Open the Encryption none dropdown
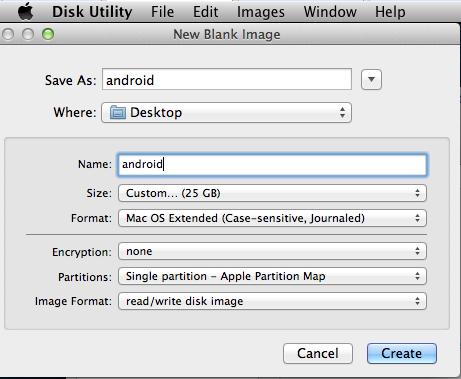This screenshot has height=379, width=461. (x=272, y=251)
